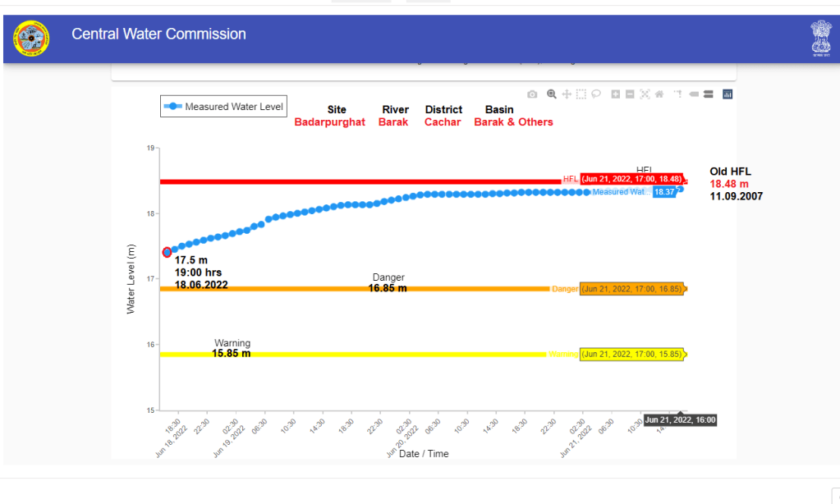Click the national emblem in header
Screen dimensions: 840x504
coord(820,37)
